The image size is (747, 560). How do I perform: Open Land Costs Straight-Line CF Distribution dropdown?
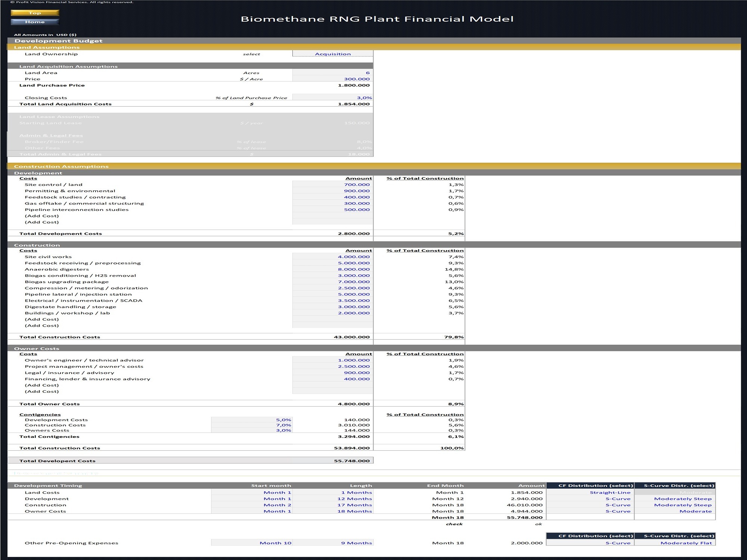click(x=590, y=492)
